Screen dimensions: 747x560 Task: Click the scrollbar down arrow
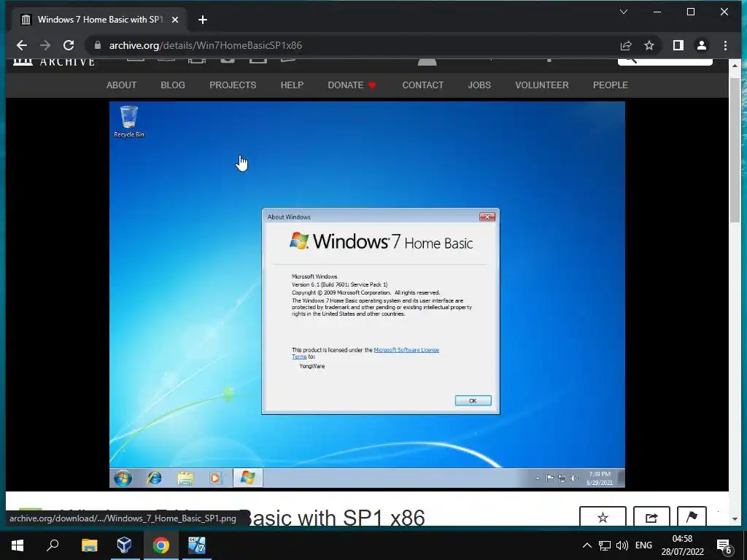click(x=735, y=519)
